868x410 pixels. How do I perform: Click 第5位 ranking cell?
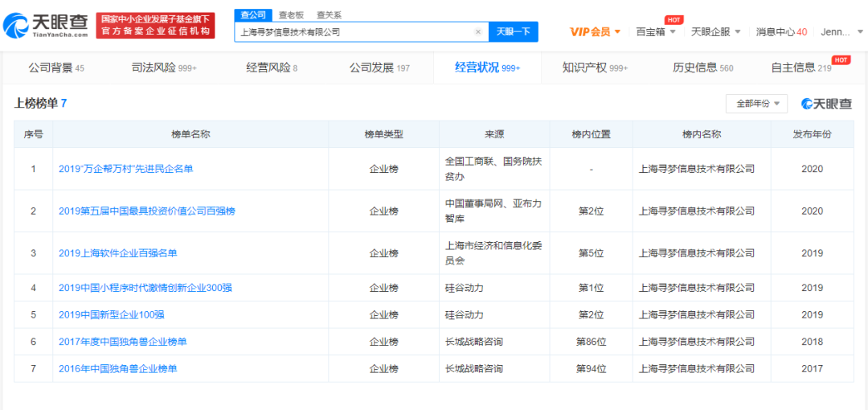click(592, 253)
